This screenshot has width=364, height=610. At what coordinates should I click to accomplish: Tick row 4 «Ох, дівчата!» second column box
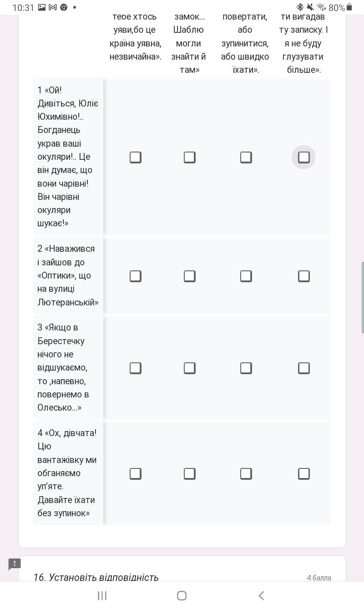[x=189, y=473]
